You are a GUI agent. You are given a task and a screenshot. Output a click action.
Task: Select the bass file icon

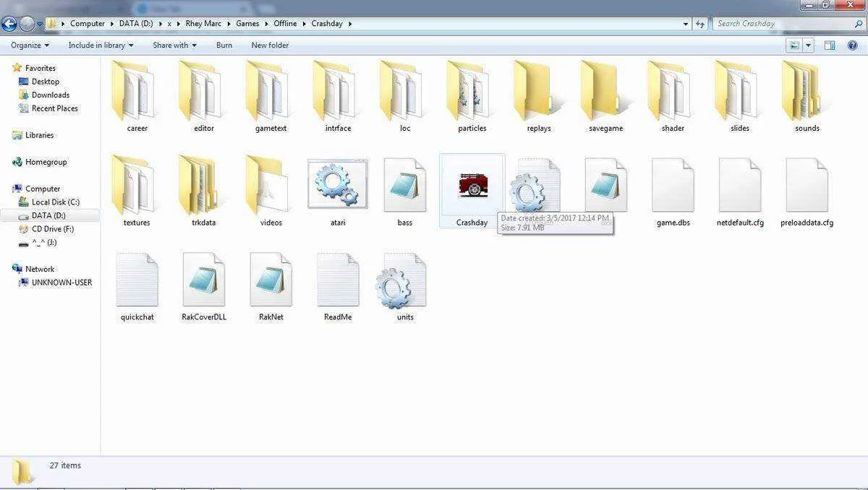coord(405,186)
